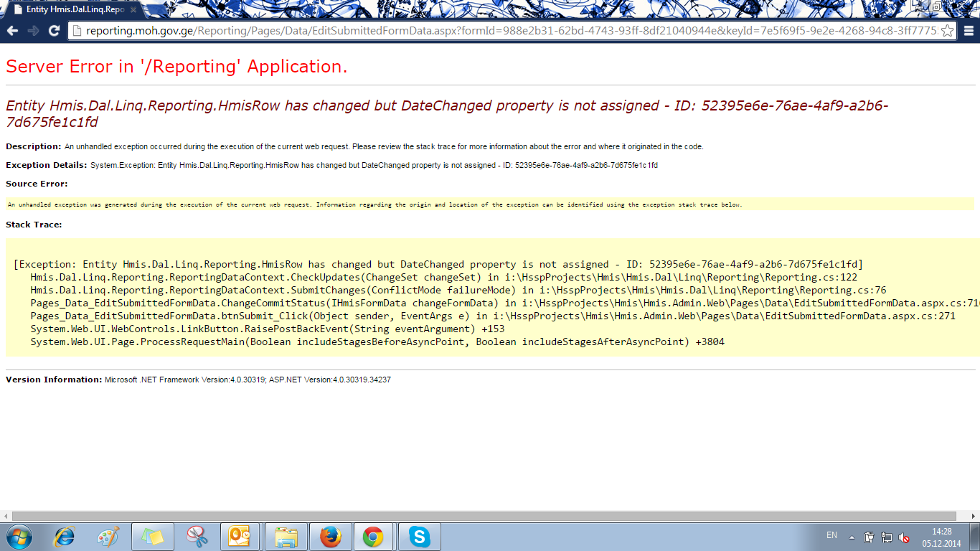Bookmark this page with the star icon
The image size is (980, 551).
click(948, 31)
